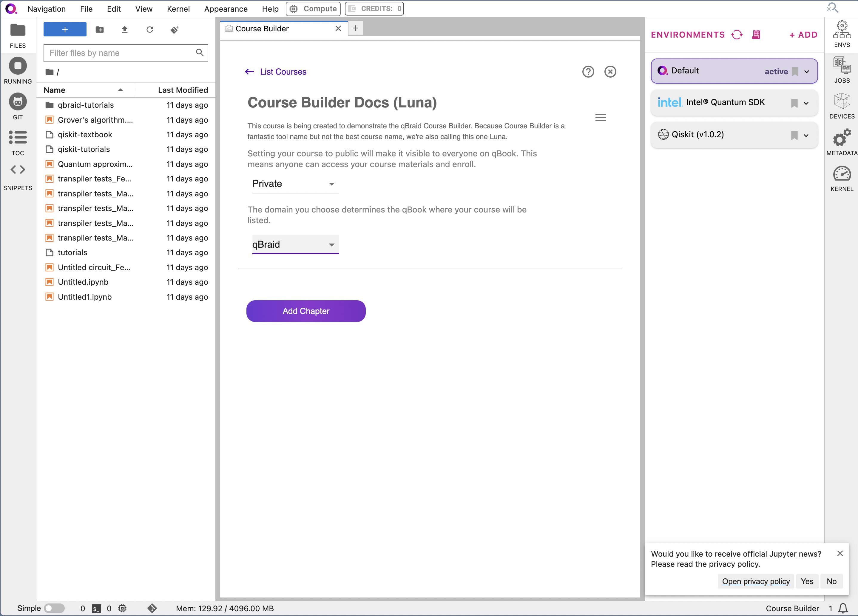This screenshot has width=858, height=616.
Task: Open the Private visibility dropdown
Action: (295, 184)
